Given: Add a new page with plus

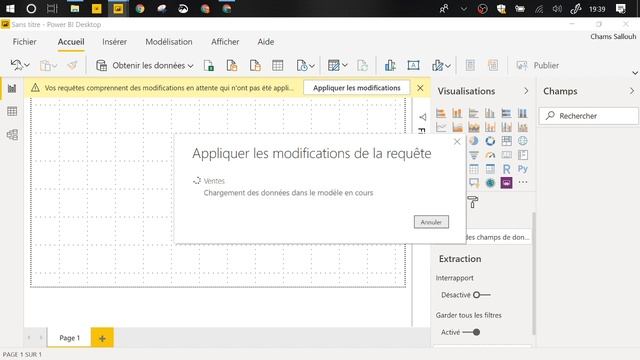Looking at the screenshot, I should tap(102, 338).
